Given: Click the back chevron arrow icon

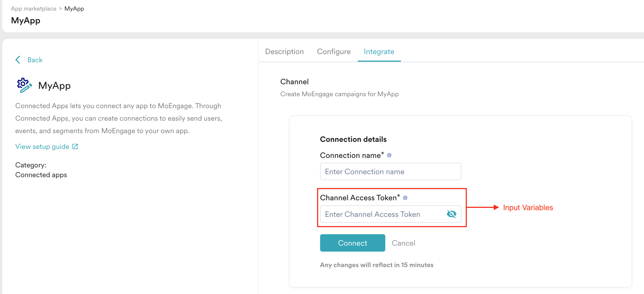Looking at the screenshot, I should tap(18, 60).
